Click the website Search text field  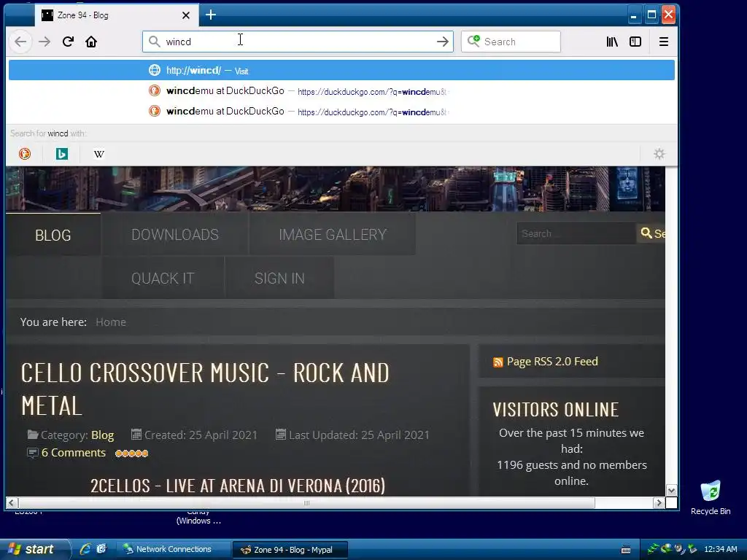click(x=576, y=233)
